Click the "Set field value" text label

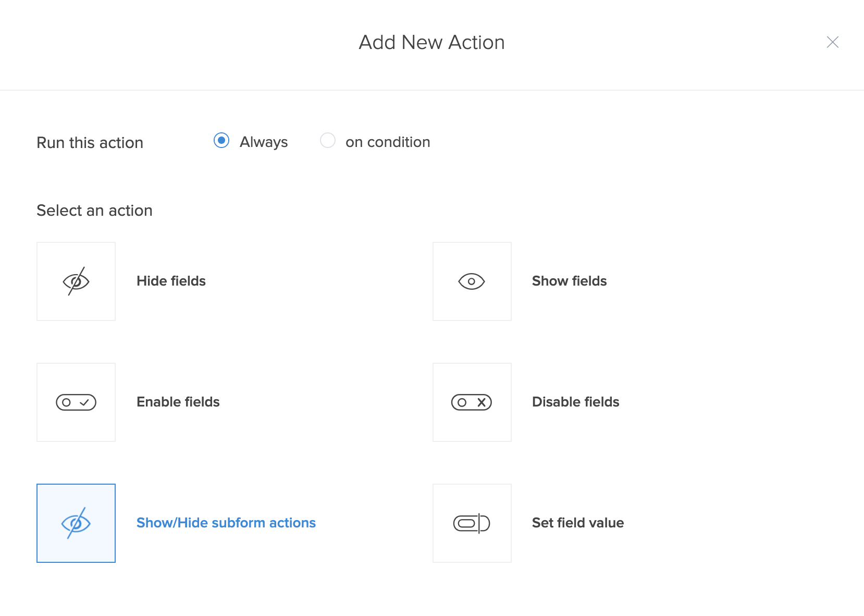577,523
